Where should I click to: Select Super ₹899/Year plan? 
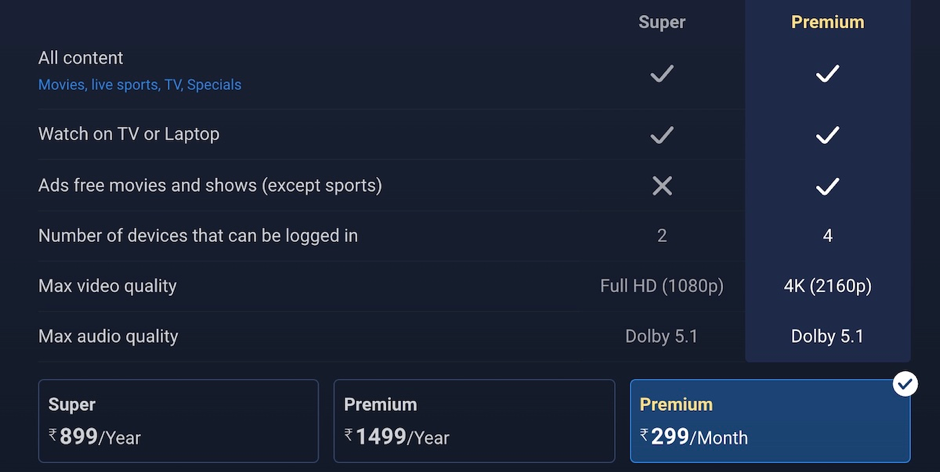coord(178,420)
